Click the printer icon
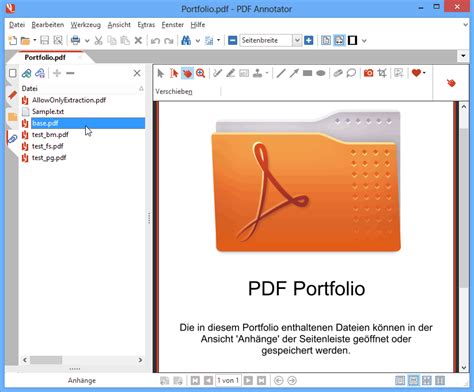 [x=75, y=41]
